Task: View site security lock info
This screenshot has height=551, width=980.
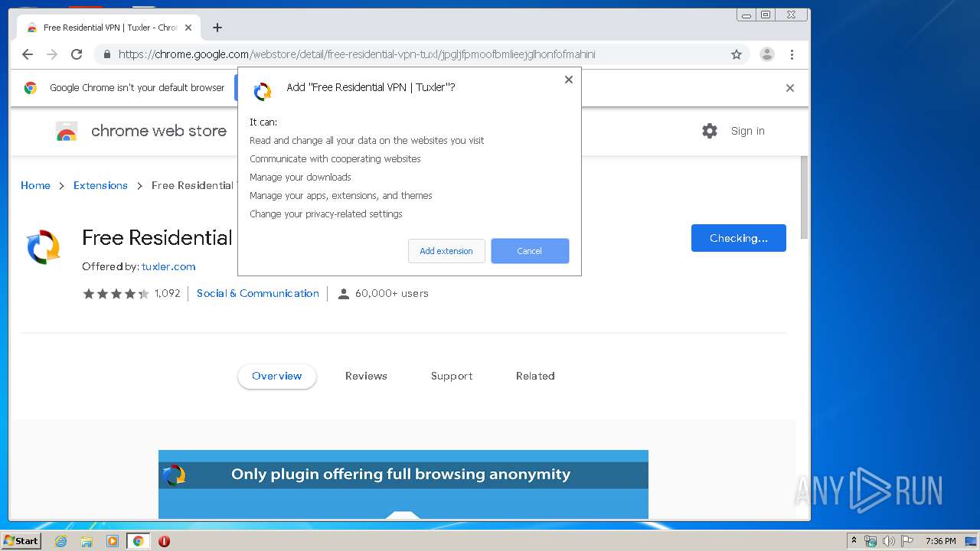Action: 106,54
